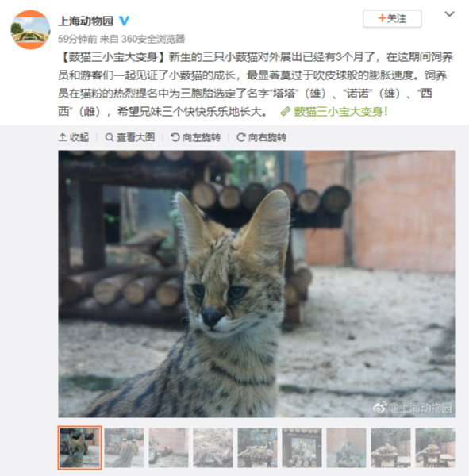Open the 薮猫三小宝大变身 article link
This screenshot has width=469, height=476.
point(334,112)
